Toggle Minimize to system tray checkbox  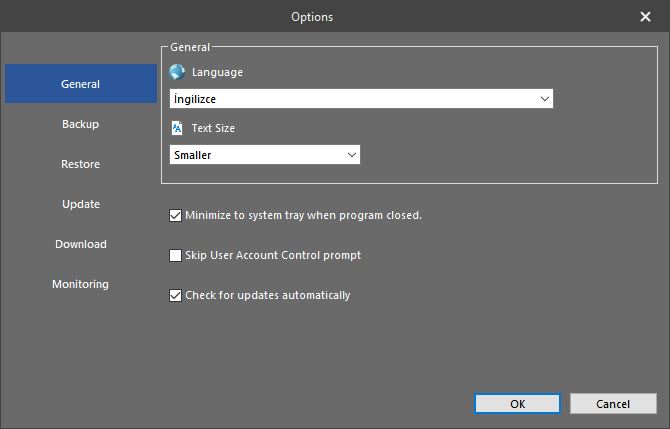175,215
